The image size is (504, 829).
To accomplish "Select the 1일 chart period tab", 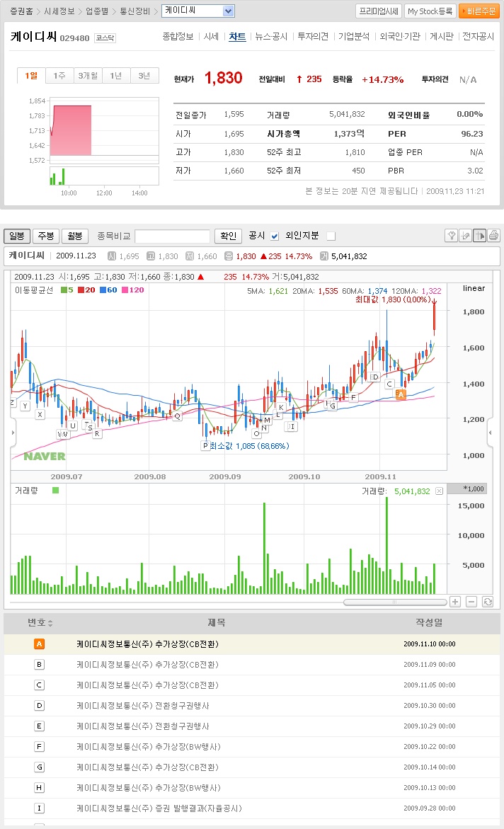I will tap(31, 76).
